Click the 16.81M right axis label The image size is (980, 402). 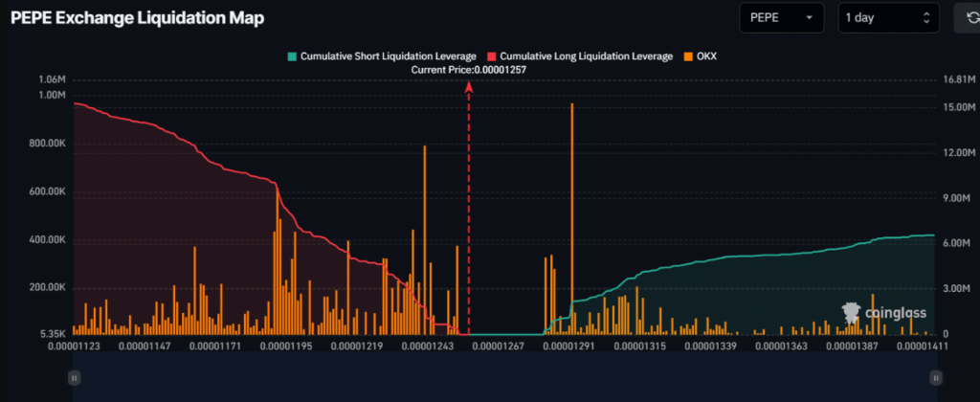pyautogui.click(x=959, y=79)
